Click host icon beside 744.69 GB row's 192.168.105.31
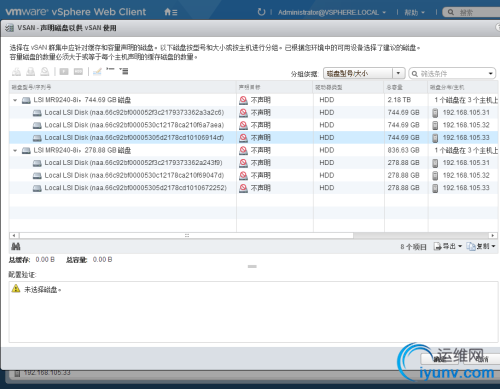The image size is (500, 389). click(435, 113)
